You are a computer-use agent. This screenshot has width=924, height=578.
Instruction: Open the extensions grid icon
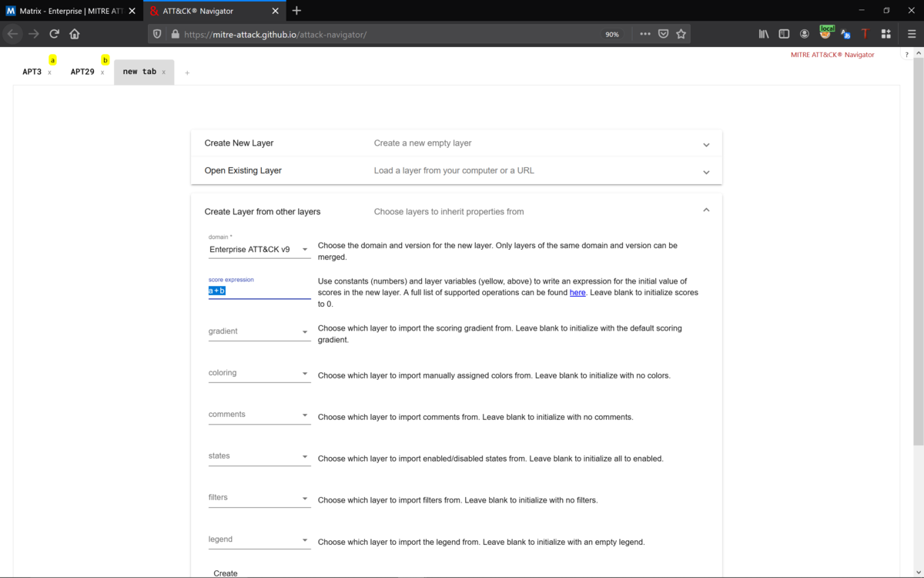pyautogui.click(x=885, y=34)
